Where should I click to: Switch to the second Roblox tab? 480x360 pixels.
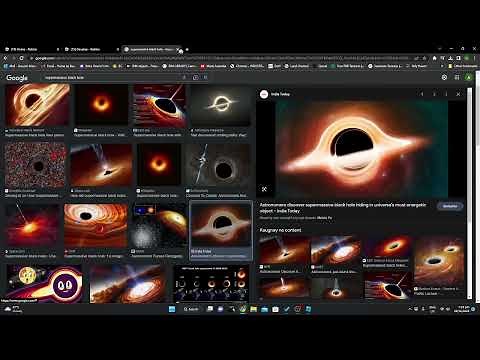(92, 49)
